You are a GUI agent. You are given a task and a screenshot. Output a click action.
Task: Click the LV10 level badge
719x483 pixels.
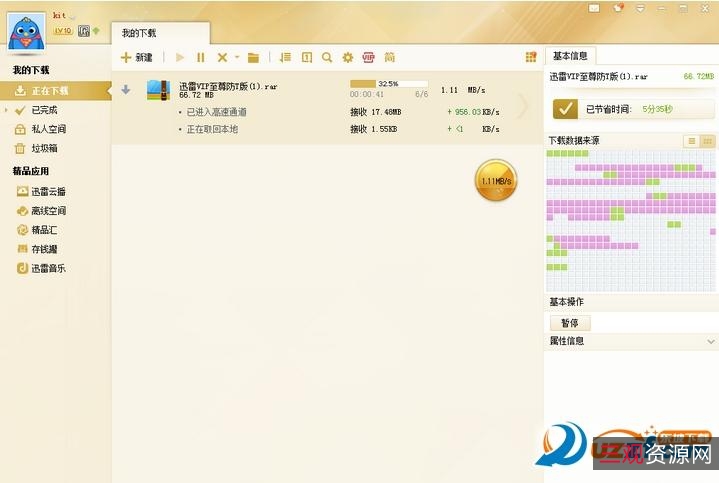(x=63, y=31)
